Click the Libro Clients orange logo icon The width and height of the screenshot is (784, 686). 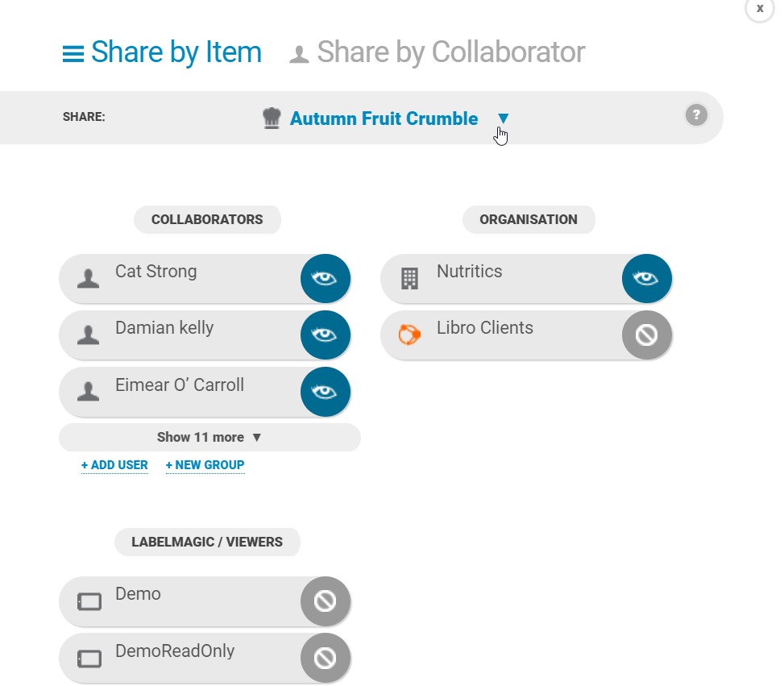(409, 335)
